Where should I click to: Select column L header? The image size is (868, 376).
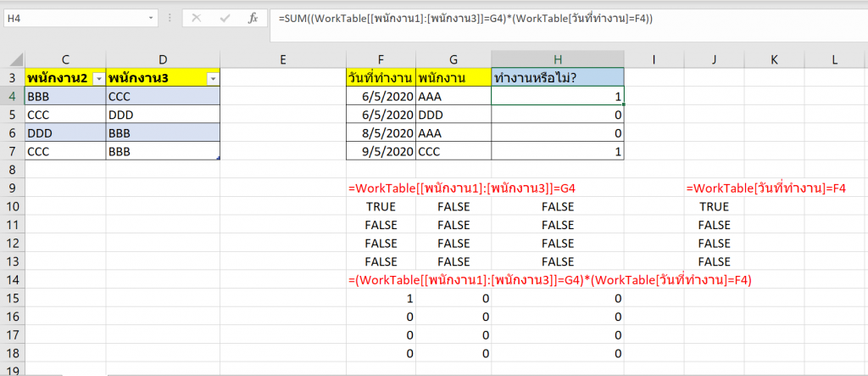834,59
